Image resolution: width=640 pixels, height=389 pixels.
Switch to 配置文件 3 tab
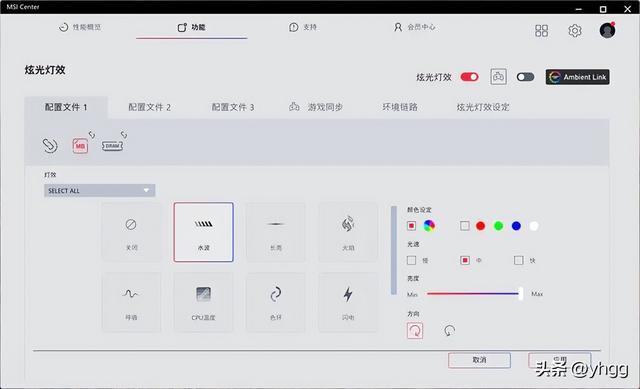point(233,107)
